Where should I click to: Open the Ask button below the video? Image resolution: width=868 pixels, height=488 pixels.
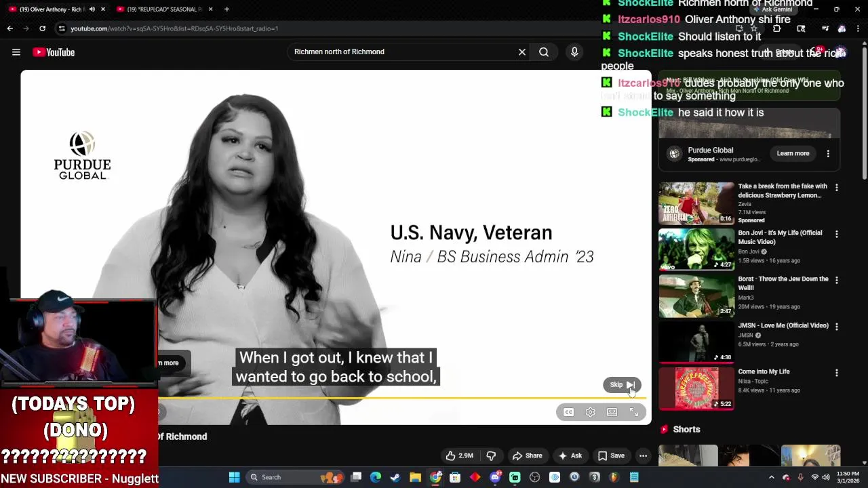(x=570, y=455)
